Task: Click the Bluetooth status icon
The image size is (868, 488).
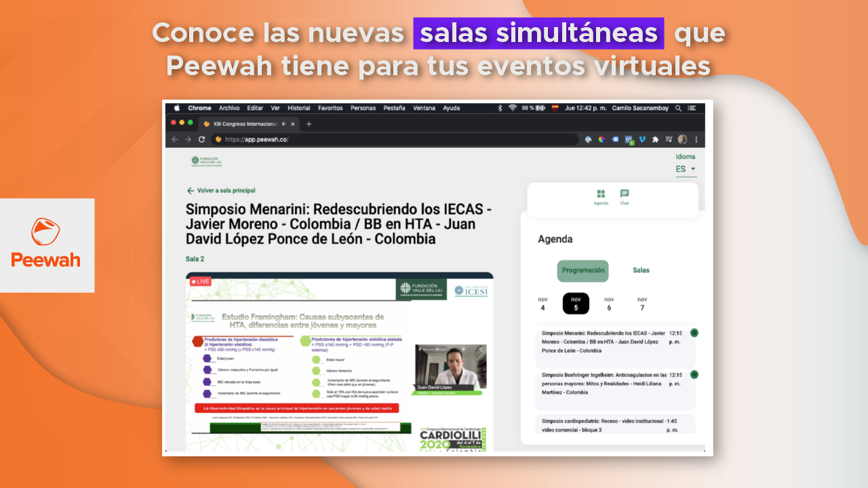Action: pos(500,108)
